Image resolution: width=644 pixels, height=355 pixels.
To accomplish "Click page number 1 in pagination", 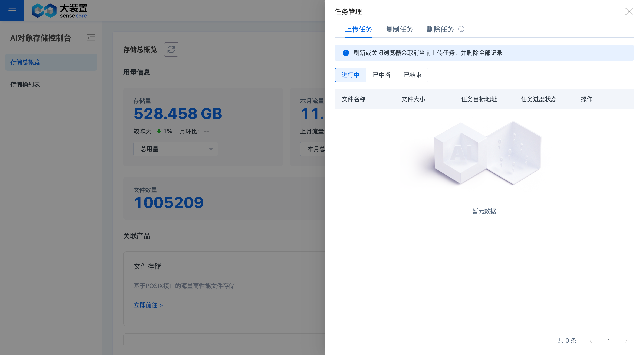I will (608, 341).
